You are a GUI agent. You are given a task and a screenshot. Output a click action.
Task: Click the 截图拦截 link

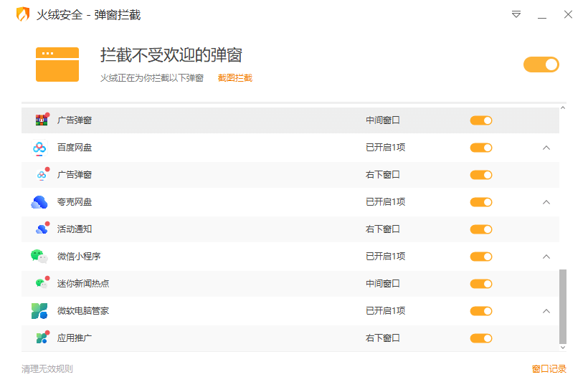235,78
